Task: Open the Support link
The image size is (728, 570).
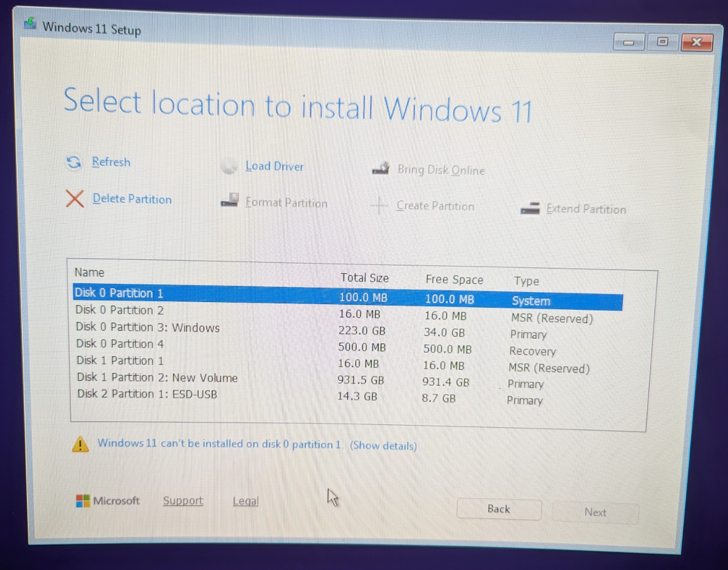Action: point(183,501)
